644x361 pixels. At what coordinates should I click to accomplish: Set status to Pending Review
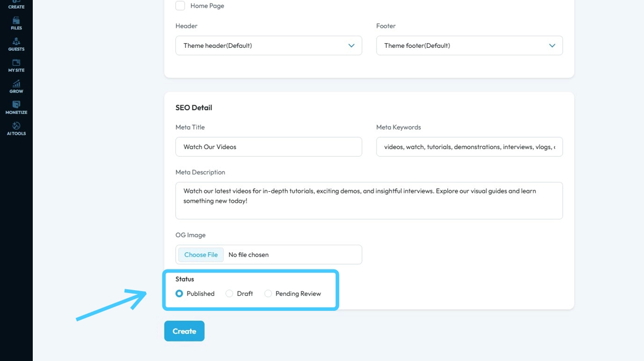268,294
